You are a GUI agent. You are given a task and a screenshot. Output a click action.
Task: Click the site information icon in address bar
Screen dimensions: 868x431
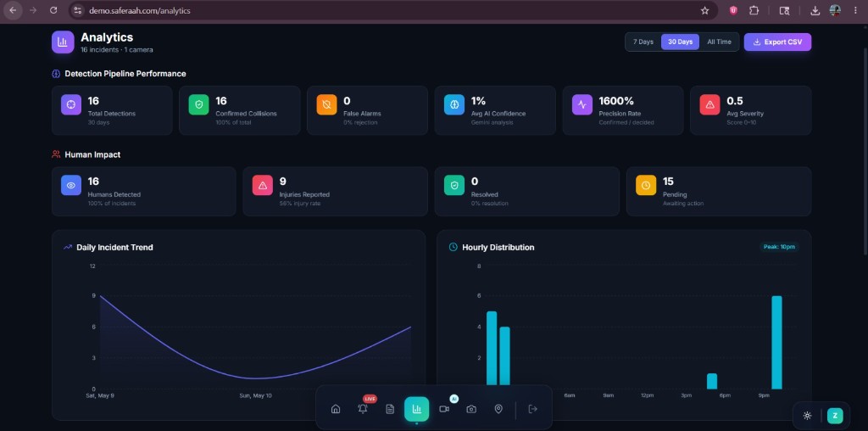[78, 10]
